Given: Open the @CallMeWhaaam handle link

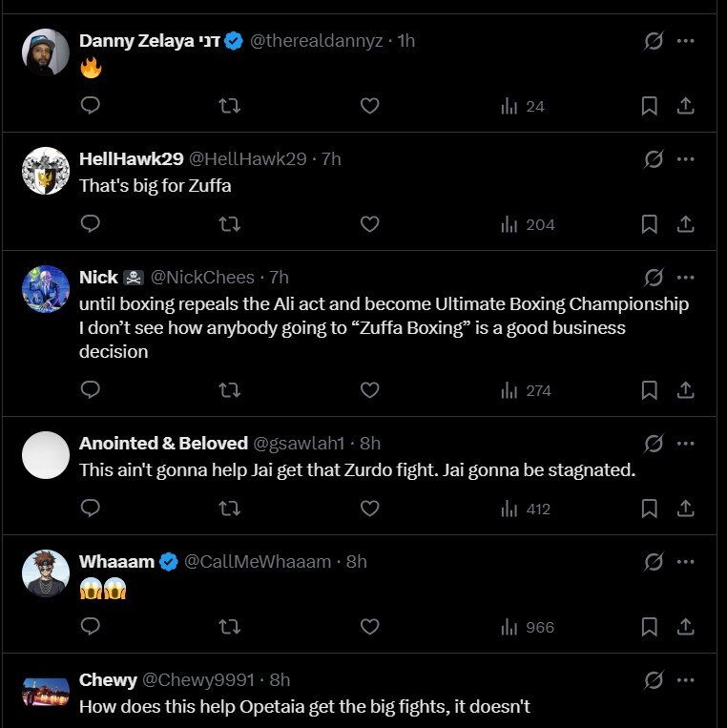Looking at the screenshot, I should 258,562.
